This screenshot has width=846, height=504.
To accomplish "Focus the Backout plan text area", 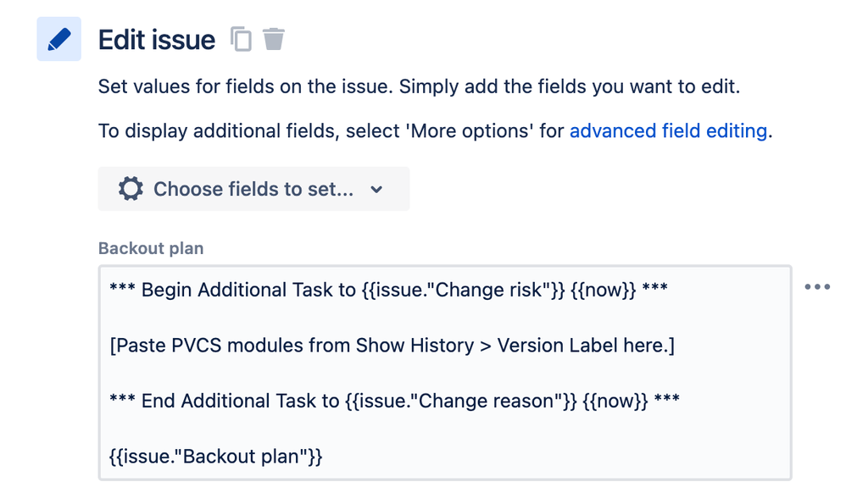I will [445, 373].
